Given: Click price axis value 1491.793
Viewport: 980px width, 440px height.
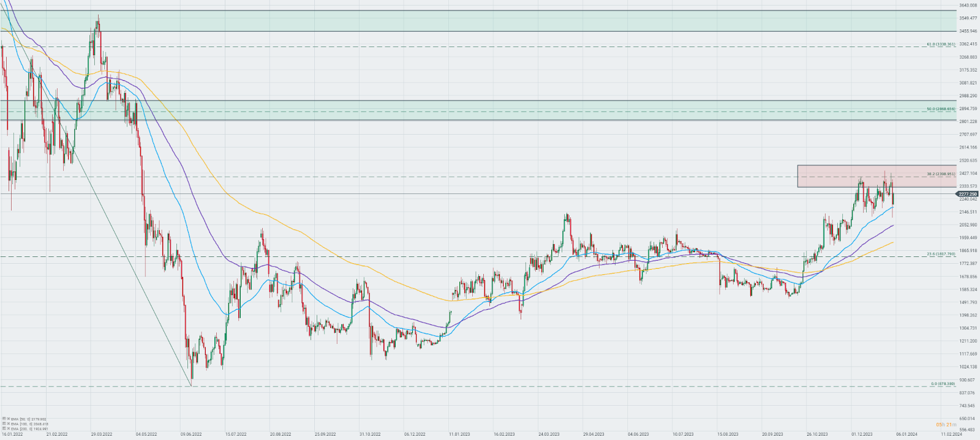Looking at the screenshot, I should click(968, 302).
